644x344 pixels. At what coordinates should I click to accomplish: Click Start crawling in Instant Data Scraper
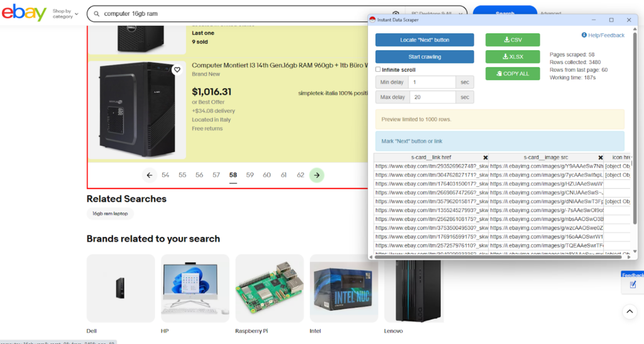pos(425,57)
